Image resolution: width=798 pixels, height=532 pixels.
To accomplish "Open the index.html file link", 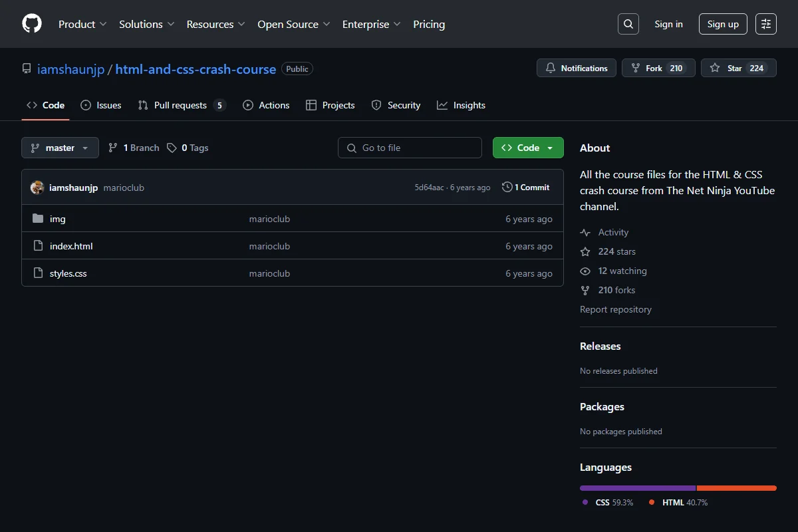I will 71,246.
